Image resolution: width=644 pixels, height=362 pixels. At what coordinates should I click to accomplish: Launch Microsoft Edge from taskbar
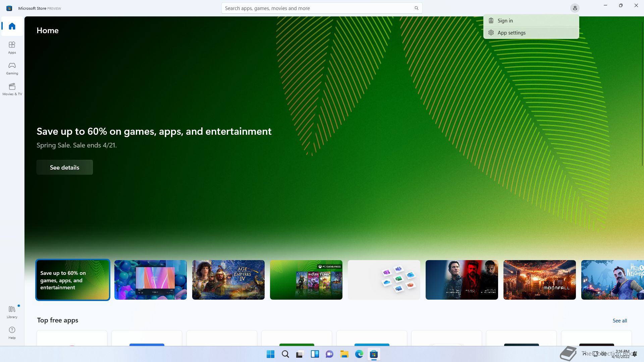pos(359,354)
